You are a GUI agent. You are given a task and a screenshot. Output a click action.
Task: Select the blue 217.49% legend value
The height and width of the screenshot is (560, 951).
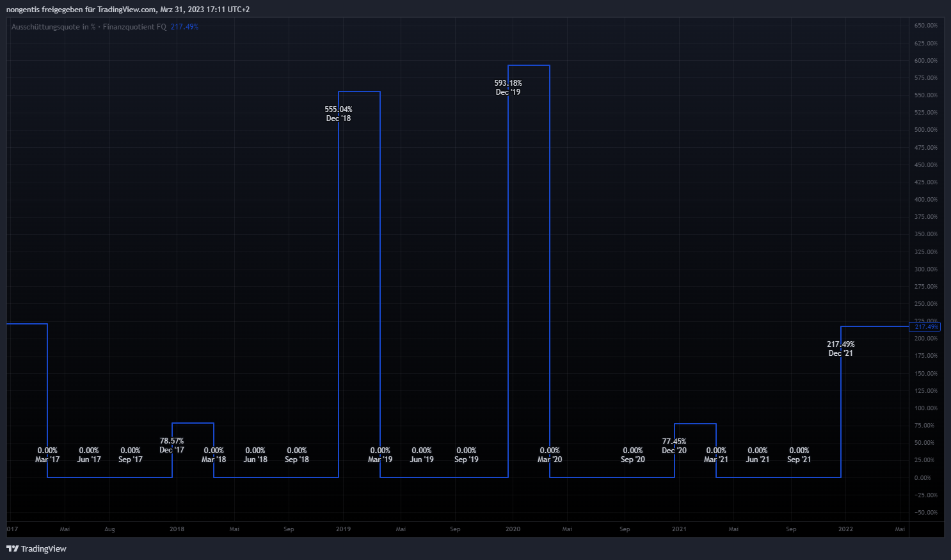[184, 27]
